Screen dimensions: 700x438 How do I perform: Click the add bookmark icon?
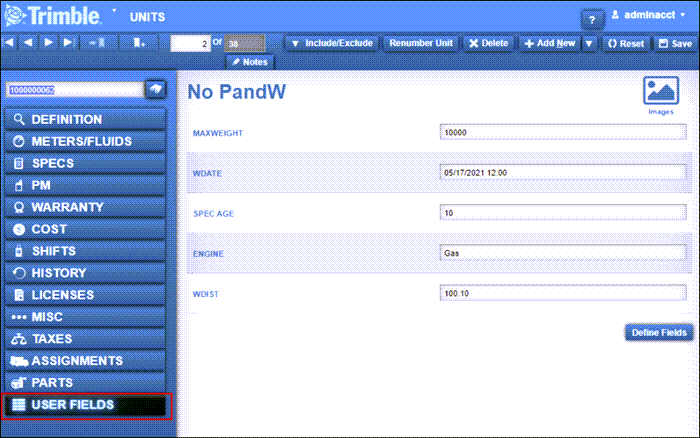coord(139,43)
